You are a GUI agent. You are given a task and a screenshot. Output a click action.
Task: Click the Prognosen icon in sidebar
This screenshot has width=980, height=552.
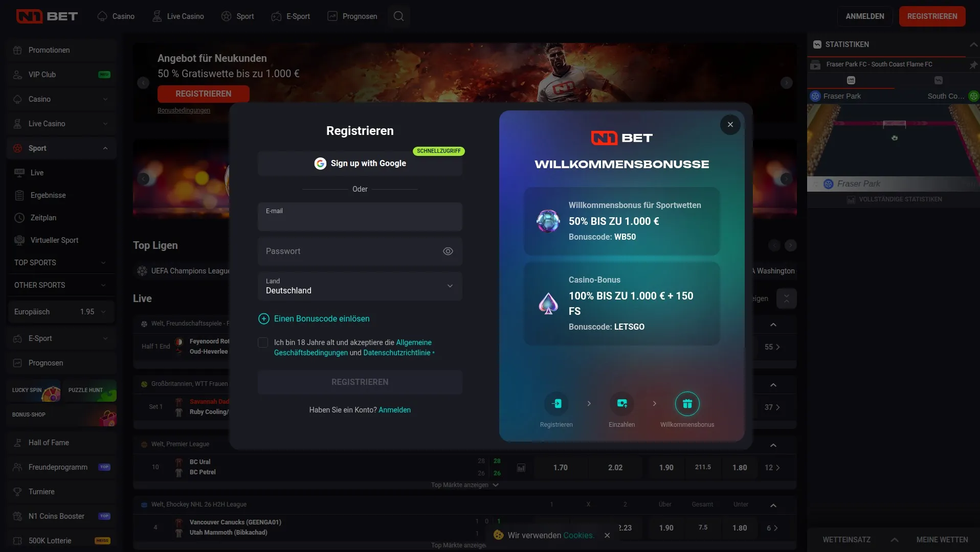[17, 363]
